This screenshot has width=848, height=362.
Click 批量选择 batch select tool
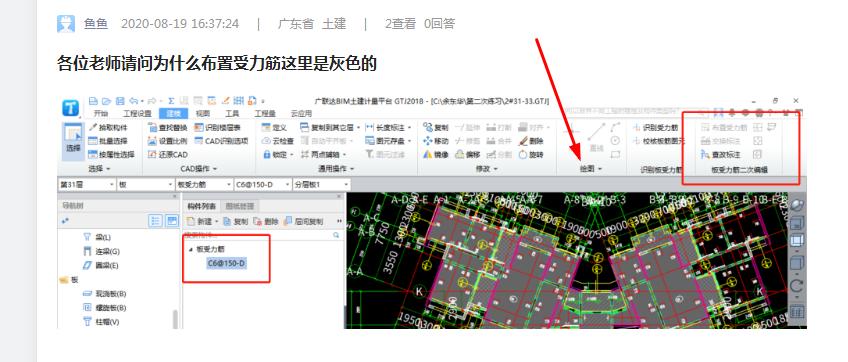[108, 141]
